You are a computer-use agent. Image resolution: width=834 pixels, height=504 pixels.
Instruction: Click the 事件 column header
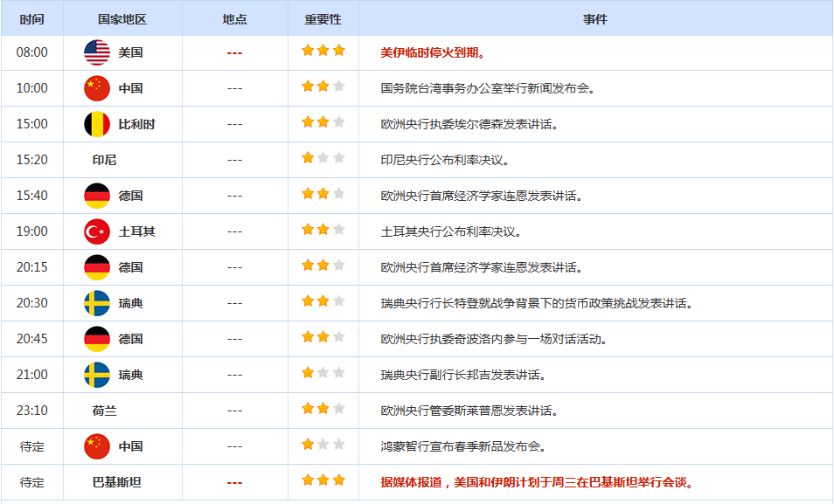(x=595, y=19)
